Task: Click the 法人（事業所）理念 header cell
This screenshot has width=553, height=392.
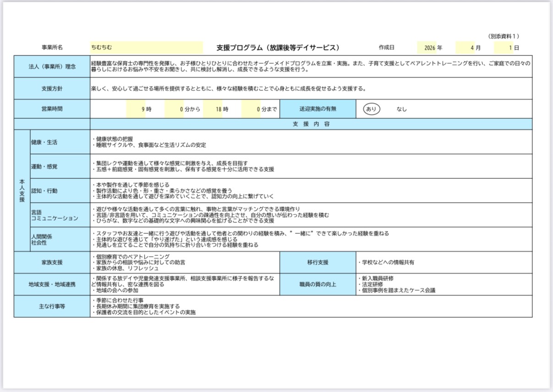Action: click(52, 66)
